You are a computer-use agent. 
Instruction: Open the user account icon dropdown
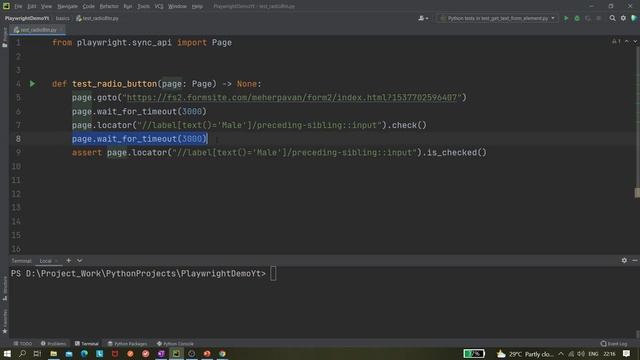click(x=423, y=18)
